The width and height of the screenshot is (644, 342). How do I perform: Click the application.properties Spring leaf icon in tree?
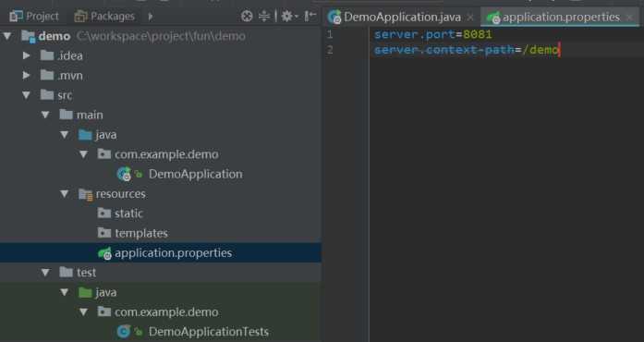coord(104,252)
